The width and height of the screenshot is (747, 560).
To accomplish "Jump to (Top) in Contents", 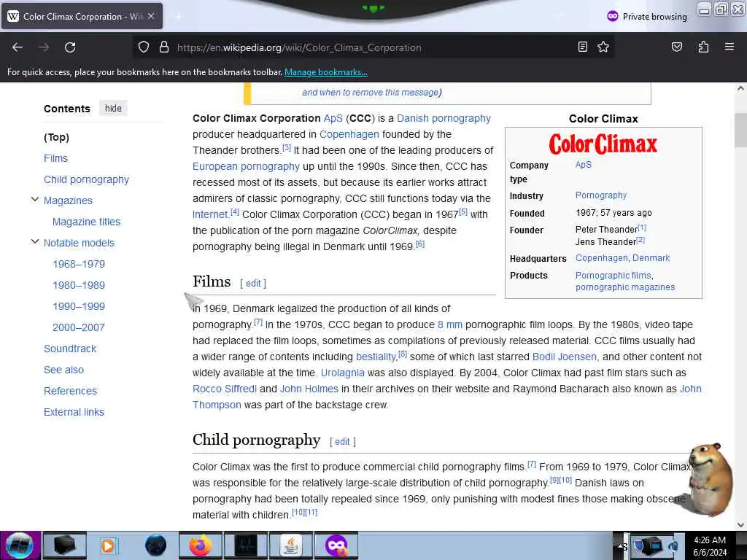I will [56, 137].
